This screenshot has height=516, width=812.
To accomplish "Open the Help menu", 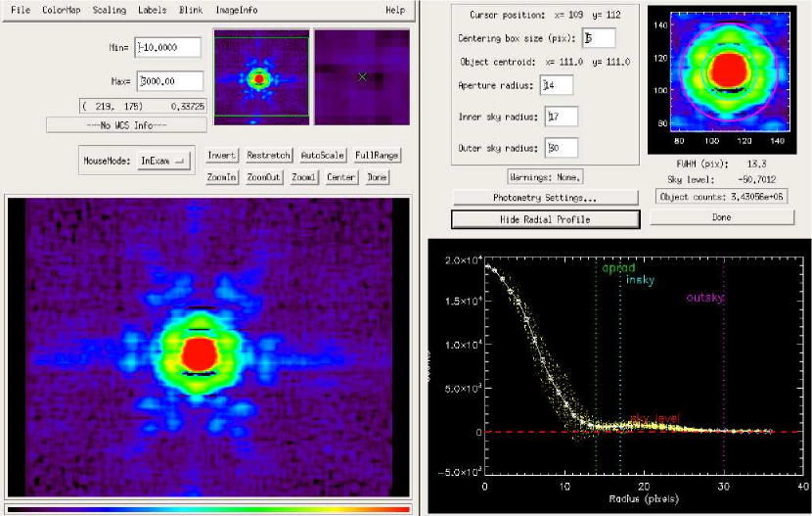I will [x=394, y=10].
